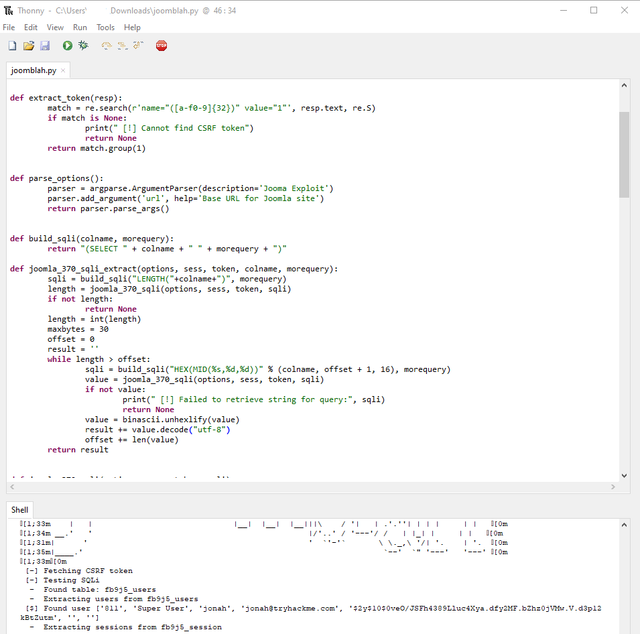The width and height of the screenshot is (640, 634).
Task: Click the Step over debug icon
Action: [x=107, y=46]
